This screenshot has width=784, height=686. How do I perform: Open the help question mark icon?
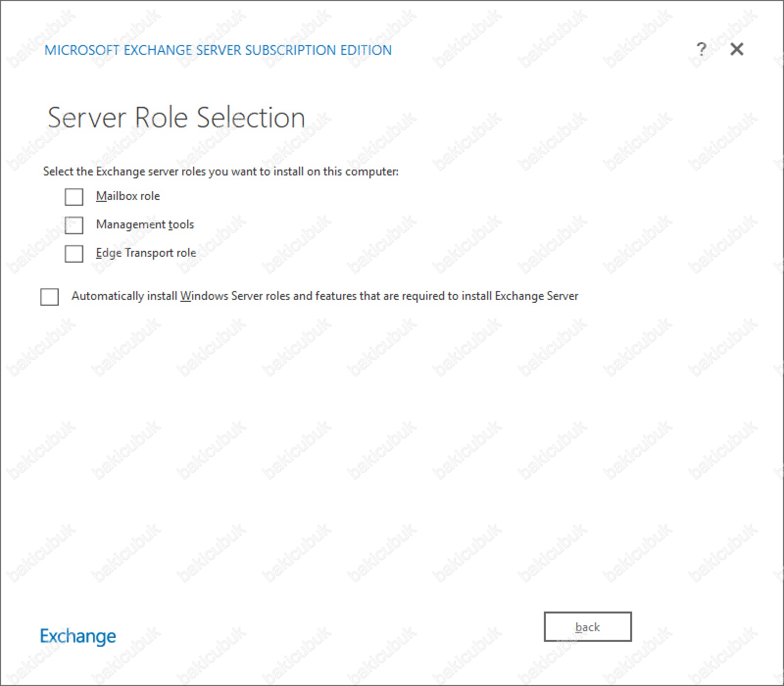coord(701,49)
